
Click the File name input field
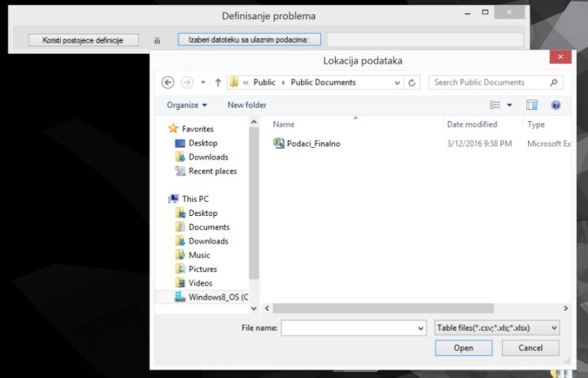coord(349,328)
